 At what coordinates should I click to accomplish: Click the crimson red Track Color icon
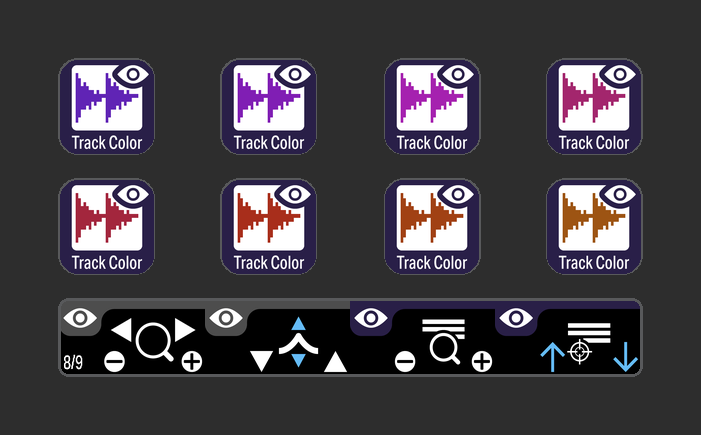(107, 227)
